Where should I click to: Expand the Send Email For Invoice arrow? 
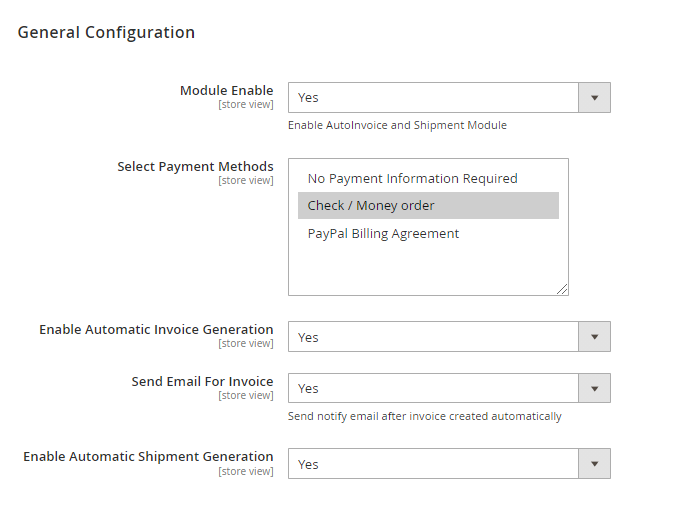tap(594, 388)
